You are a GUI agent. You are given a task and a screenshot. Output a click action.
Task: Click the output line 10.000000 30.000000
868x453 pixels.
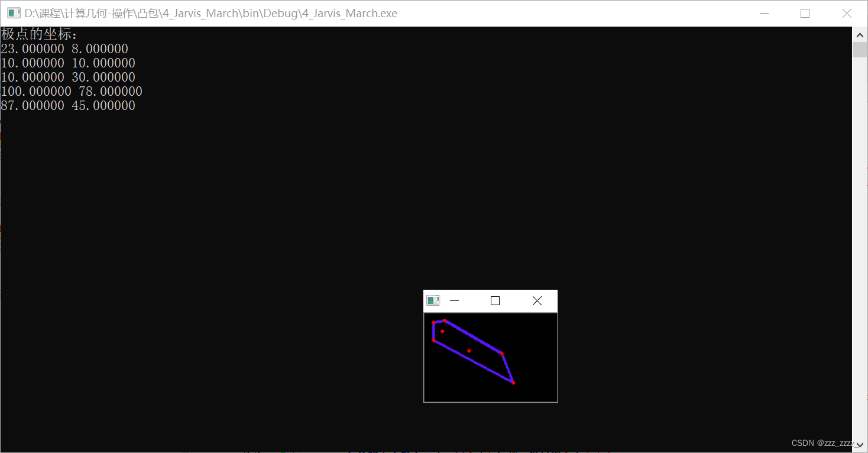pos(68,77)
